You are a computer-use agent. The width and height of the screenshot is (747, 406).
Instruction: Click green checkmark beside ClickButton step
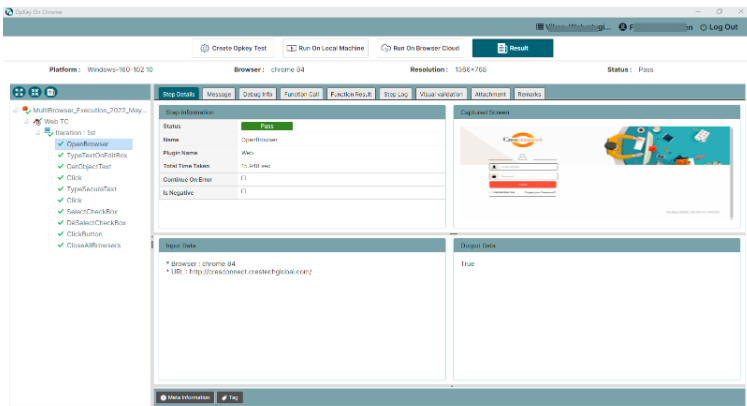[61, 234]
